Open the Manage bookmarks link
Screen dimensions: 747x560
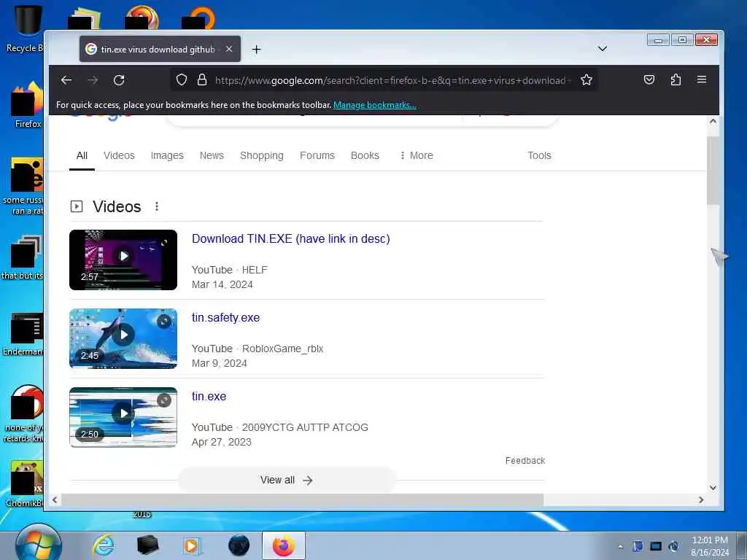pyautogui.click(x=375, y=105)
